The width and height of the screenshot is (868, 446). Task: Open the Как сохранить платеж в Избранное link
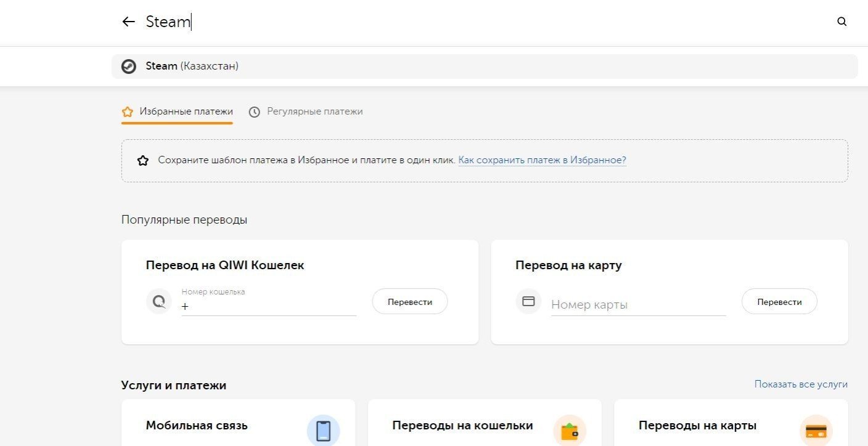pyautogui.click(x=542, y=160)
